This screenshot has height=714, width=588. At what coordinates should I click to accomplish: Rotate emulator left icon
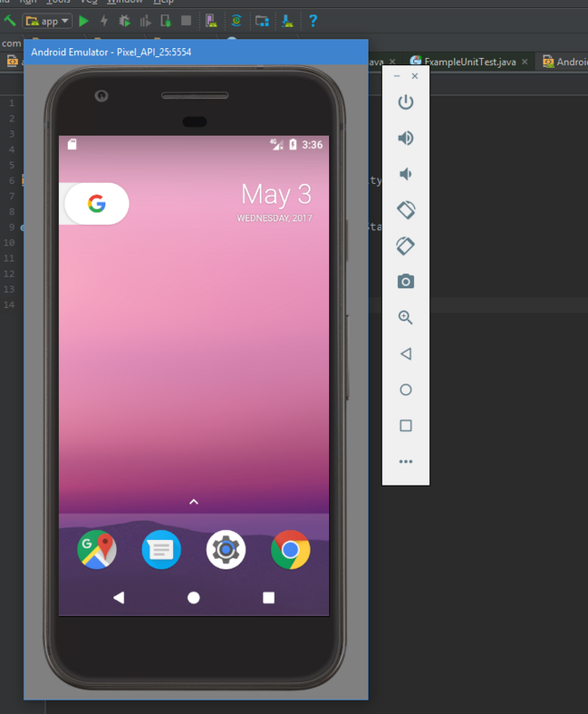click(x=405, y=210)
